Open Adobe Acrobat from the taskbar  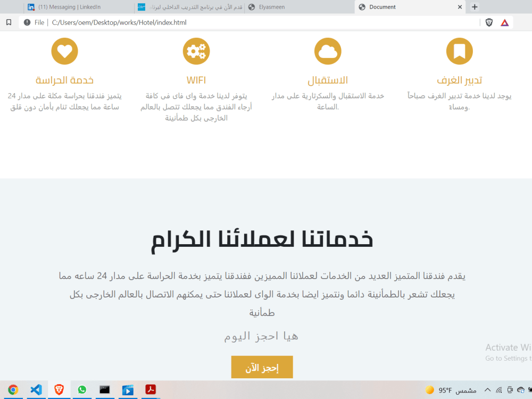point(151,389)
